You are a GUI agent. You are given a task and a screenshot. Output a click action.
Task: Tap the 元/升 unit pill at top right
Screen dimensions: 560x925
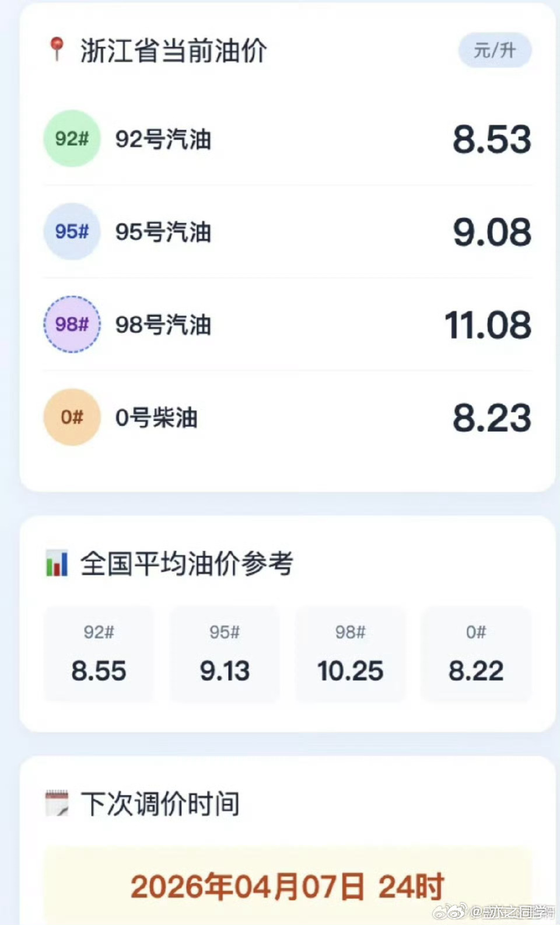tap(495, 51)
